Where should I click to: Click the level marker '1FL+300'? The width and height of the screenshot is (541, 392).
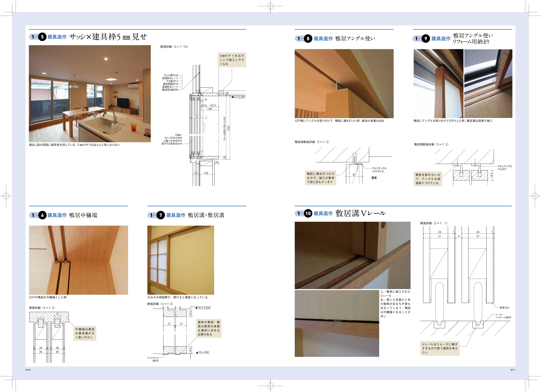tap(202, 352)
